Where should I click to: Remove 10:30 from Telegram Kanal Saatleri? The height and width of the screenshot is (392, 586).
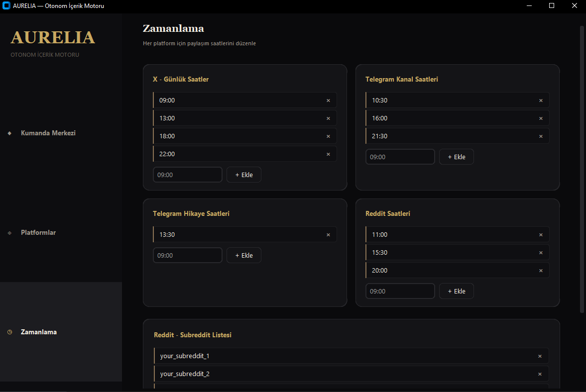(541, 100)
